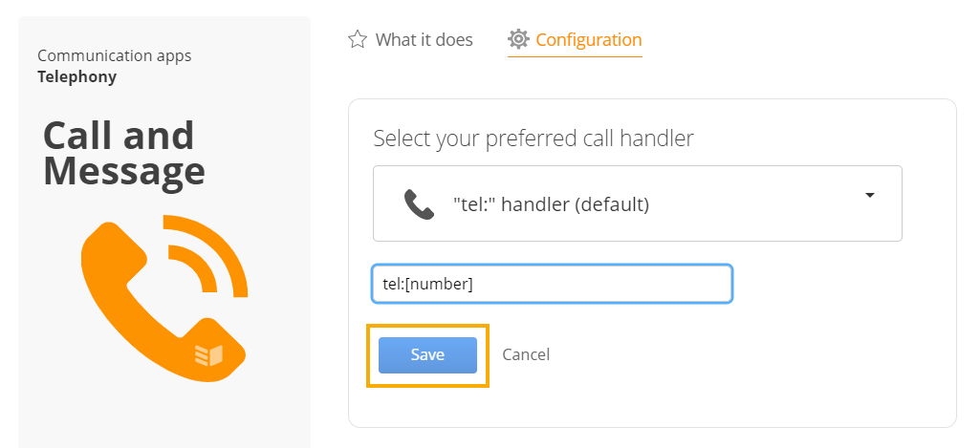Click the gear icon beside Configuration
This screenshot has width=980, height=448.
pos(518,39)
